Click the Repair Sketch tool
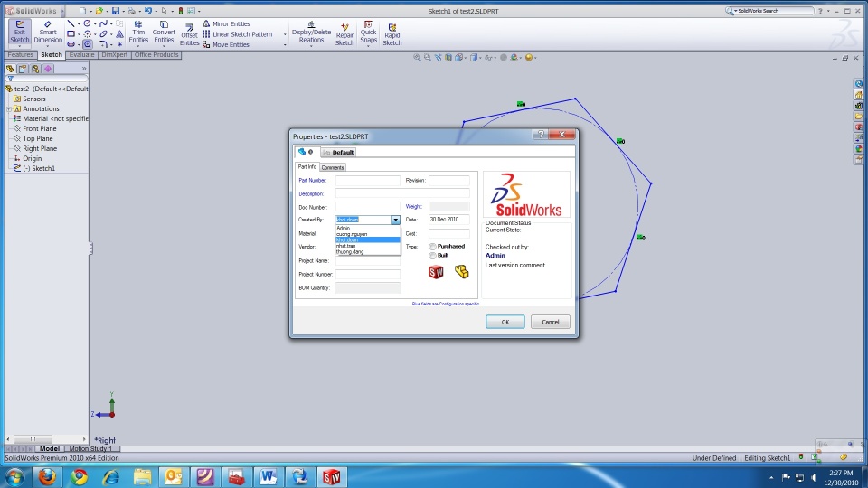 pyautogui.click(x=344, y=34)
